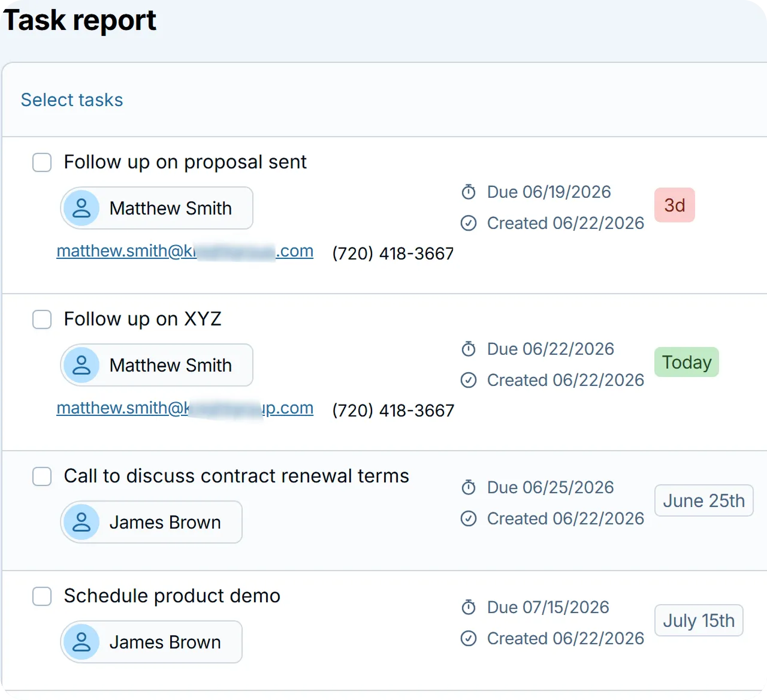The image size is (767, 700).
Task: Click the email link under Follow up on XYZ
Action: 185,408
